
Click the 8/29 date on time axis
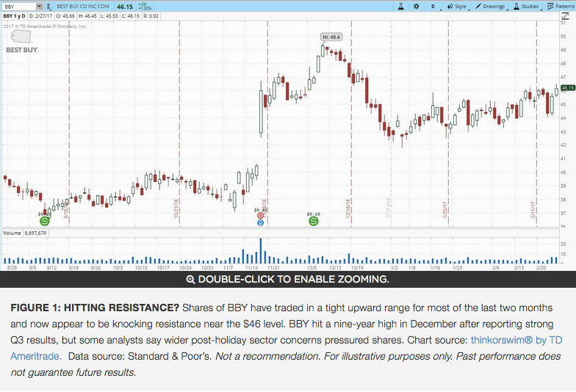point(12,268)
